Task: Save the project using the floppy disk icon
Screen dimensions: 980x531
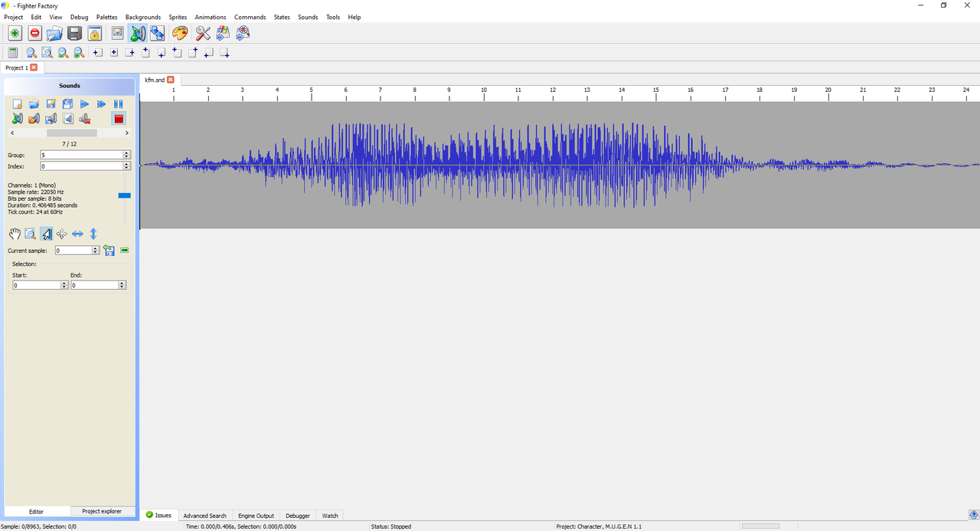Action: click(x=74, y=33)
